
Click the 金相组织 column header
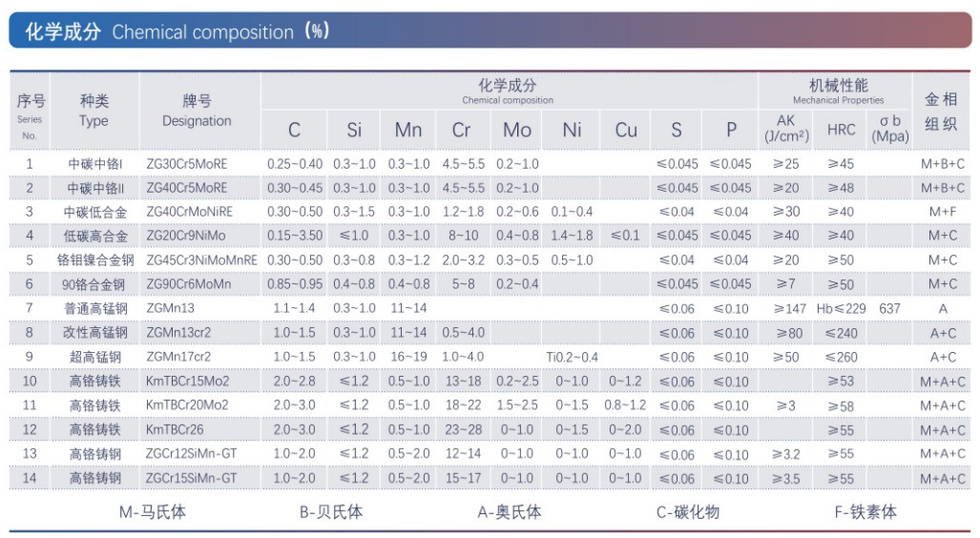pyautogui.click(x=941, y=112)
